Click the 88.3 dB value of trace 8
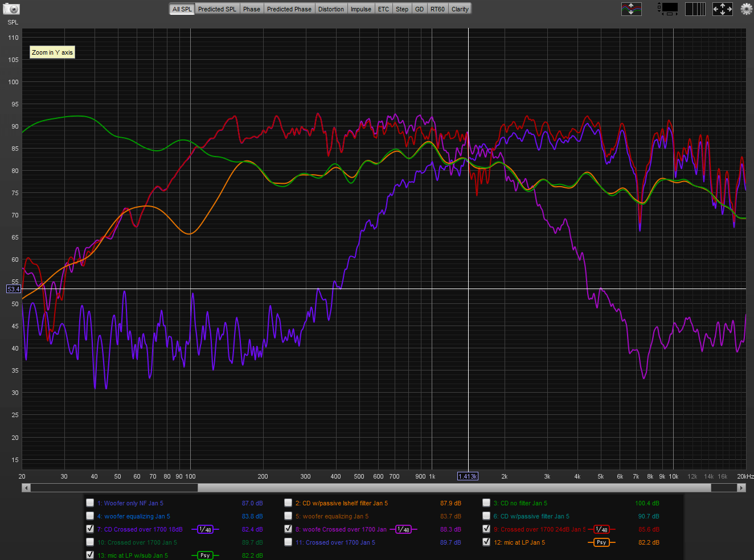The image size is (754, 560). [450, 529]
